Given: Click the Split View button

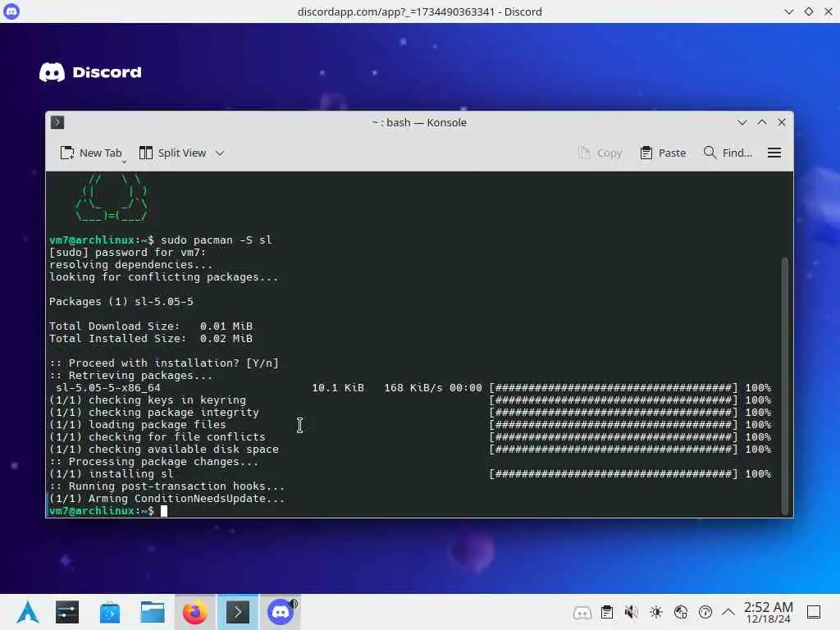Looking at the screenshot, I should 172,153.
